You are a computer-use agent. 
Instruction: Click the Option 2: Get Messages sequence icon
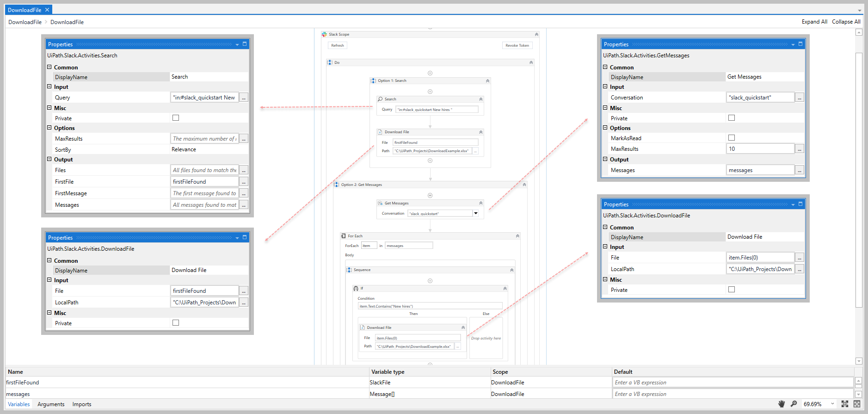(x=337, y=185)
